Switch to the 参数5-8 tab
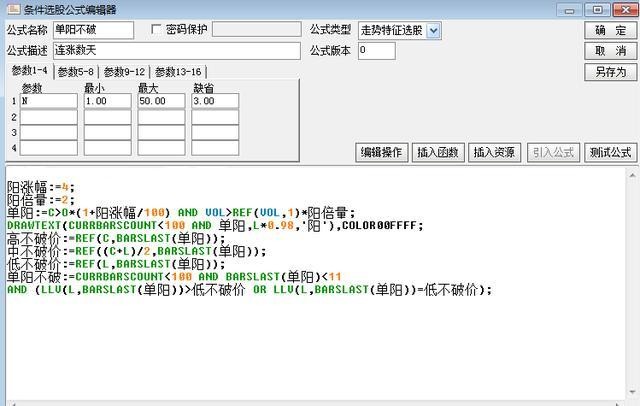The width and height of the screenshot is (640, 406). click(x=76, y=72)
